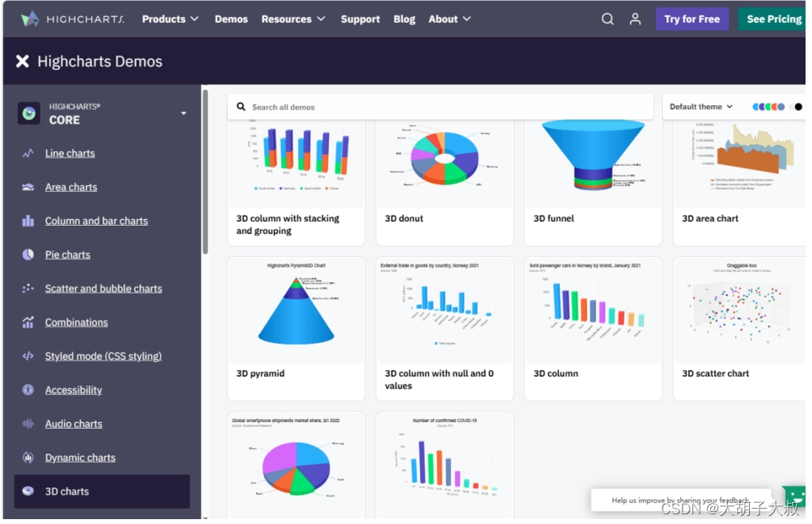Image resolution: width=812 pixels, height=524 pixels.
Task: Click the Search all demos field
Action: 440,107
